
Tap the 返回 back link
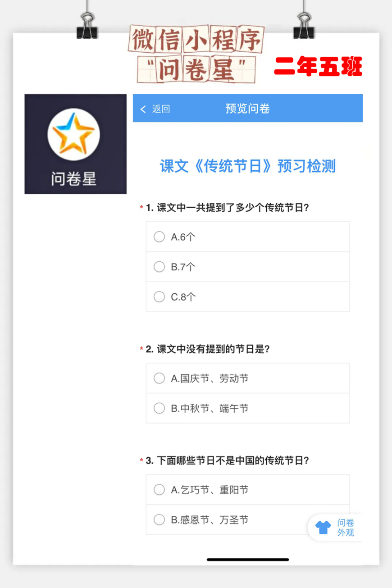click(x=161, y=109)
